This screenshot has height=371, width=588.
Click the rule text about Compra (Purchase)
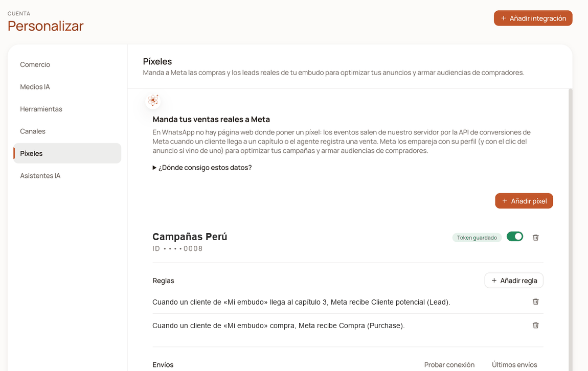[x=278, y=326]
